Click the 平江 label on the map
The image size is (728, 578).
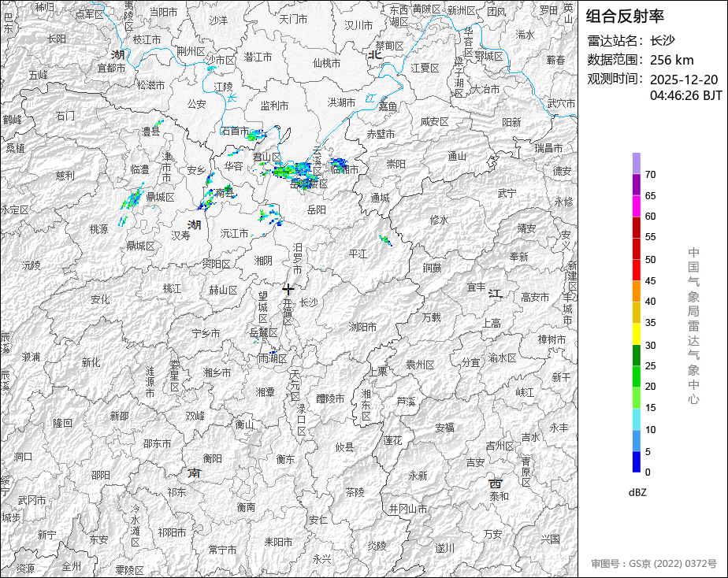(358, 254)
